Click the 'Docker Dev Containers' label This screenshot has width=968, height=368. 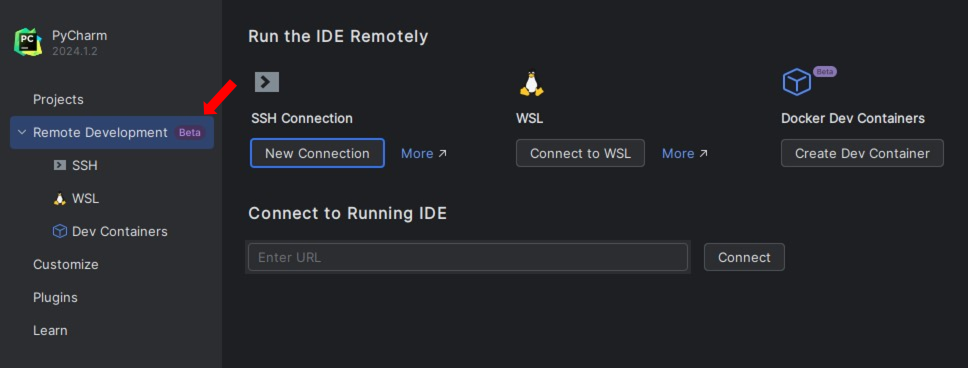(x=853, y=118)
